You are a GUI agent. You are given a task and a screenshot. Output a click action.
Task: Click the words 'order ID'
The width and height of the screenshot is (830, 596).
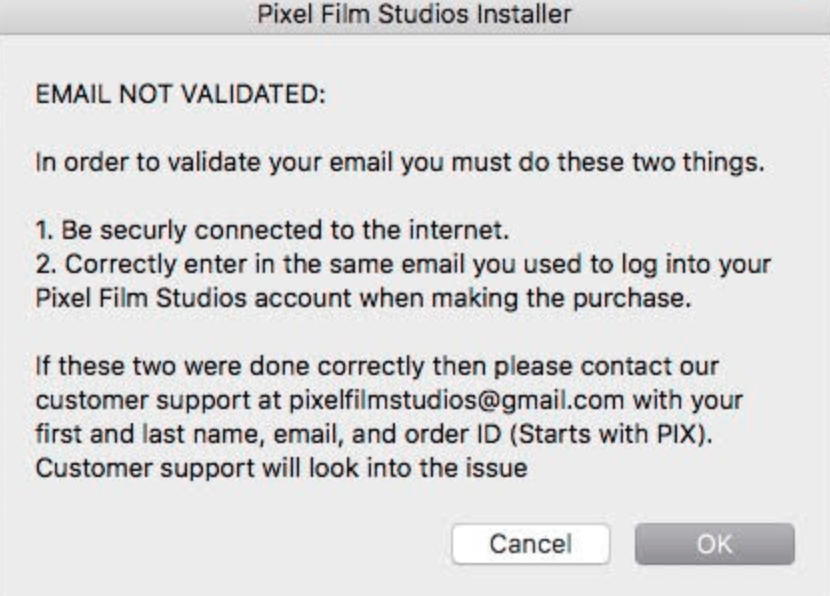coord(453,435)
